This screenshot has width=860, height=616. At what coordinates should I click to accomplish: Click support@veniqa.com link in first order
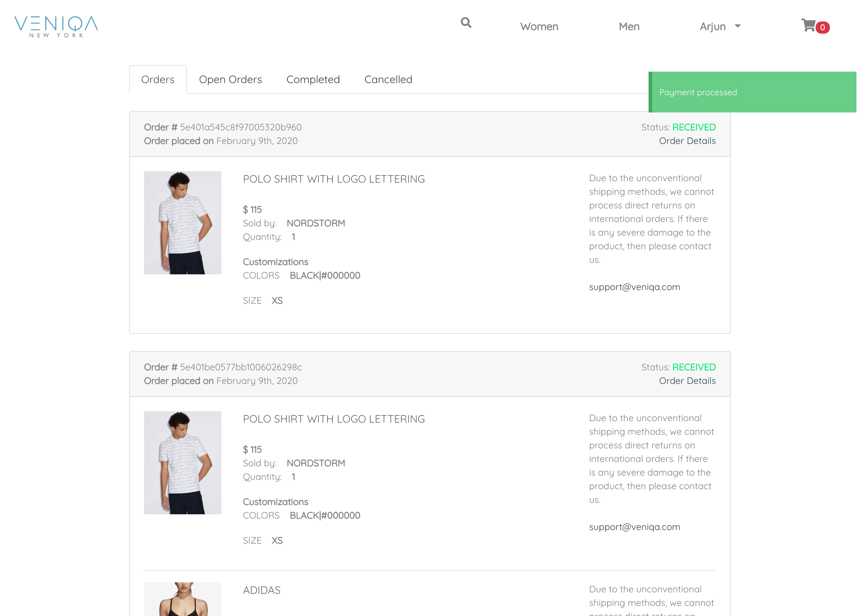point(634,287)
